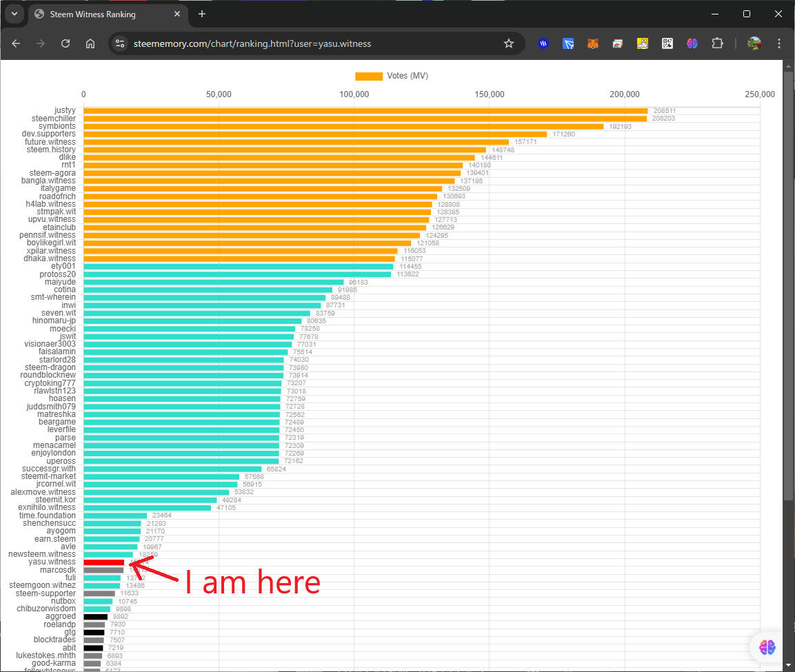Open the QR code generator extension
Screen dimensions: 795x672
tap(667, 43)
